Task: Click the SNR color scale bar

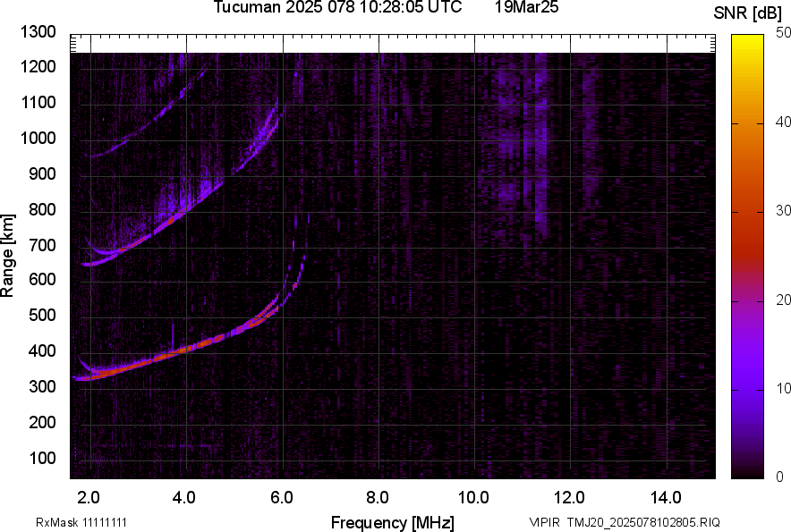Action: (747, 257)
